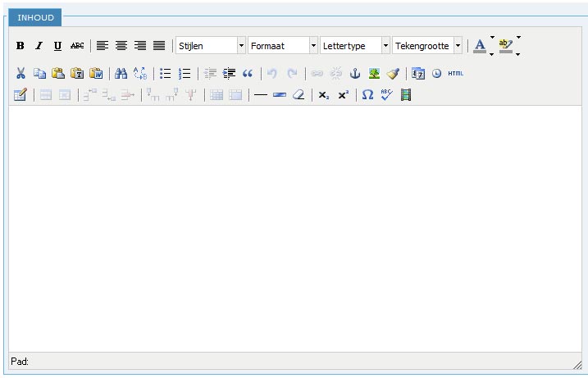Image resolution: width=588 pixels, height=378 pixels.
Task: Align text to the right
Action: click(x=140, y=46)
